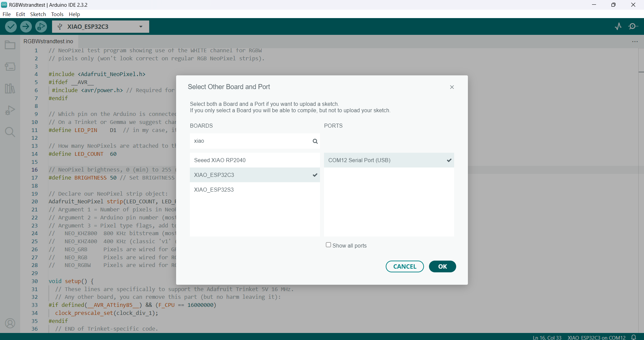The image size is (644, 340).
Task: Click the clock_prescale_set(clock_div_1); line
Action: [106, 313]
